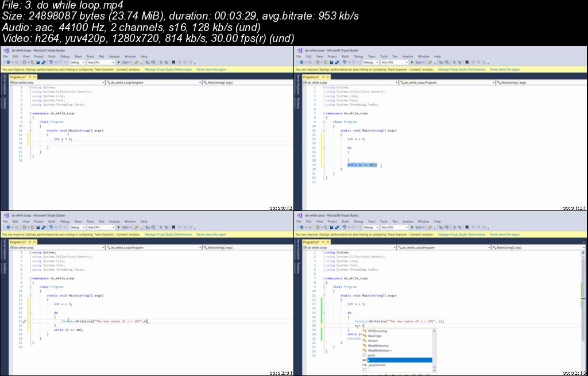
Task: Open File menu in top-left frame
Action: click(x=5, y=56)
